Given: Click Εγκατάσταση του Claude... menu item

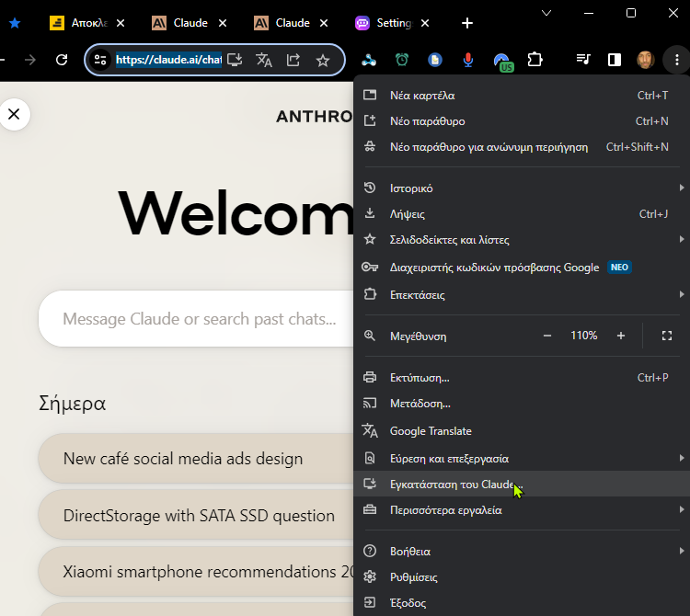Looking at the screenshot, I should click(521, 485).
